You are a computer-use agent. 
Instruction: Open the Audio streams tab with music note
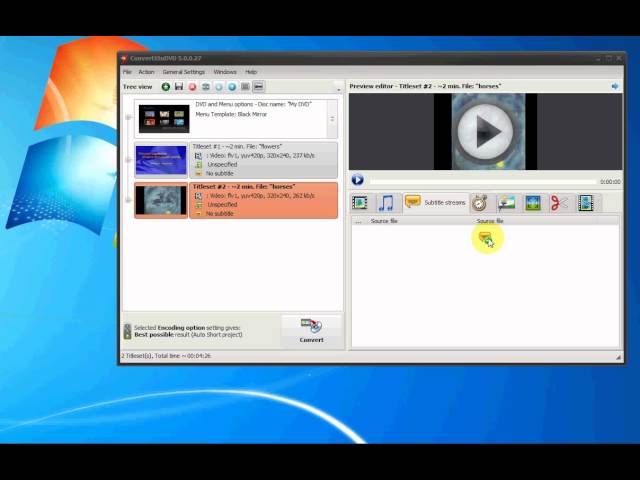pyautogui.click(x=385, y=203)
